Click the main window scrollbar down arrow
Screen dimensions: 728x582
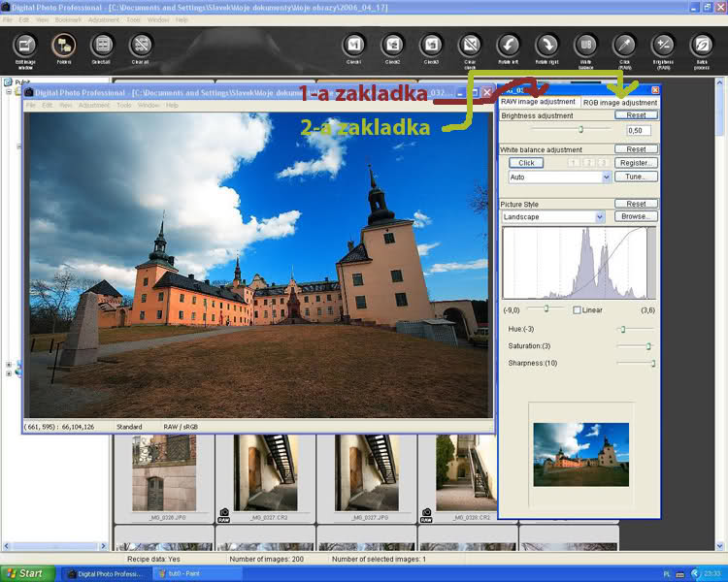point(720,546)
